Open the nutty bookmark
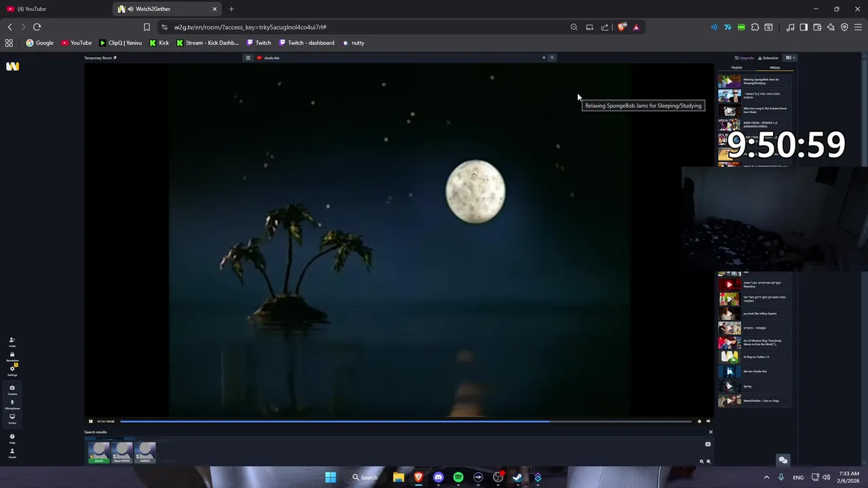868x488 pixels. 353,43
